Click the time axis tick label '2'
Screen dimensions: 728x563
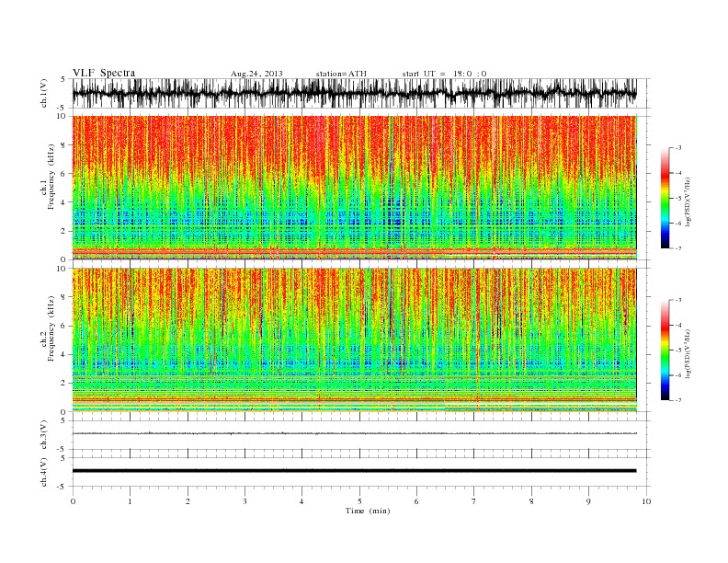click(x=188, y=501)
